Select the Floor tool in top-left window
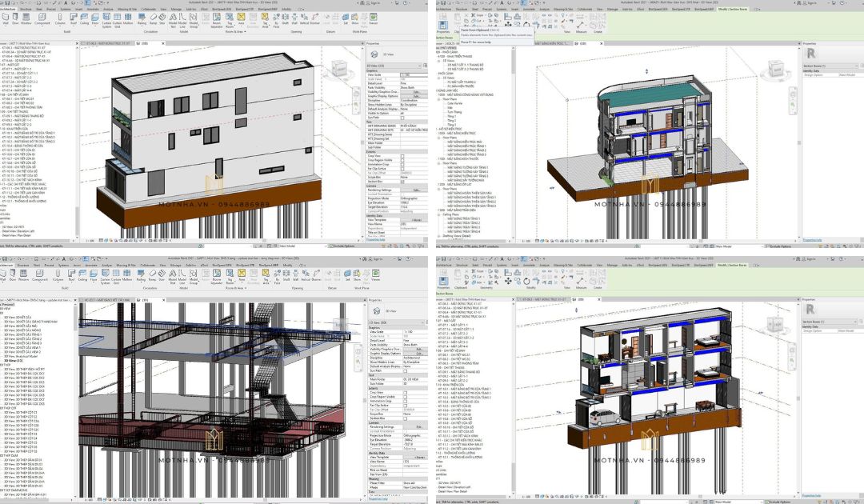864x504 pixels. (x=94, y=19)
